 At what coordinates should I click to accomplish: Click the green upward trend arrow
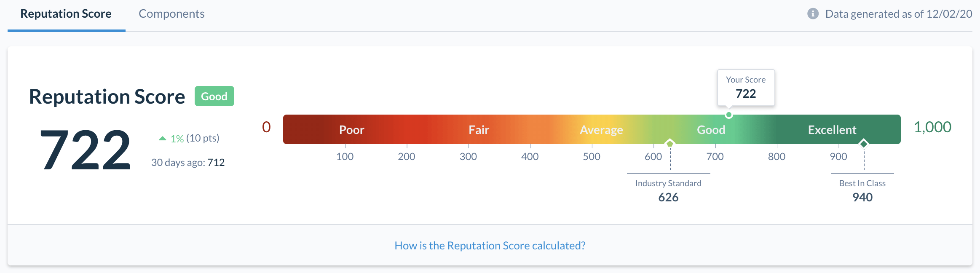(162, 138)
